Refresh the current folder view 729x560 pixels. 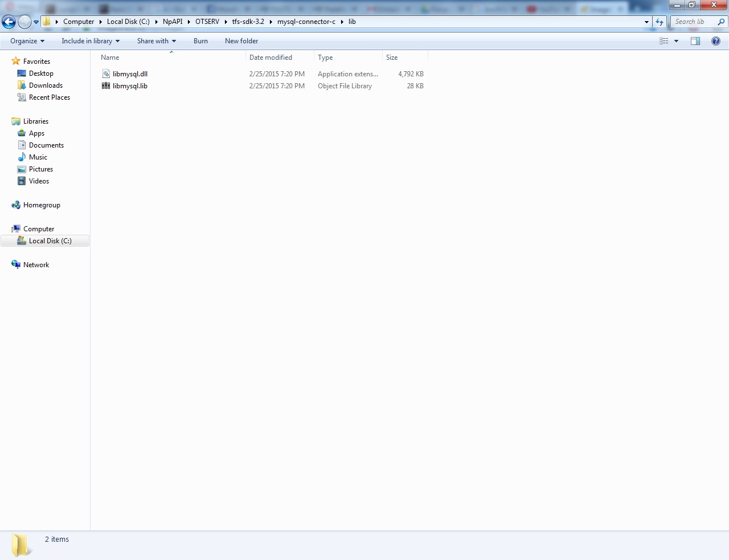point(660,22)
